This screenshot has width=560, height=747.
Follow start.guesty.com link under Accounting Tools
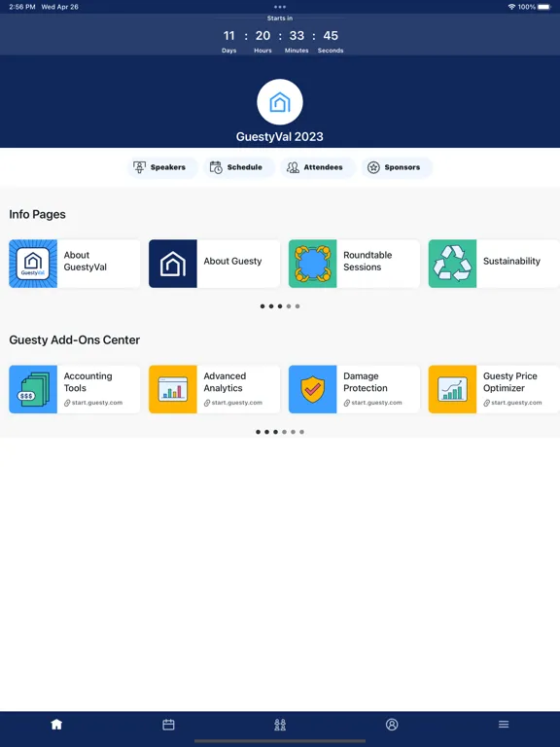97,403
